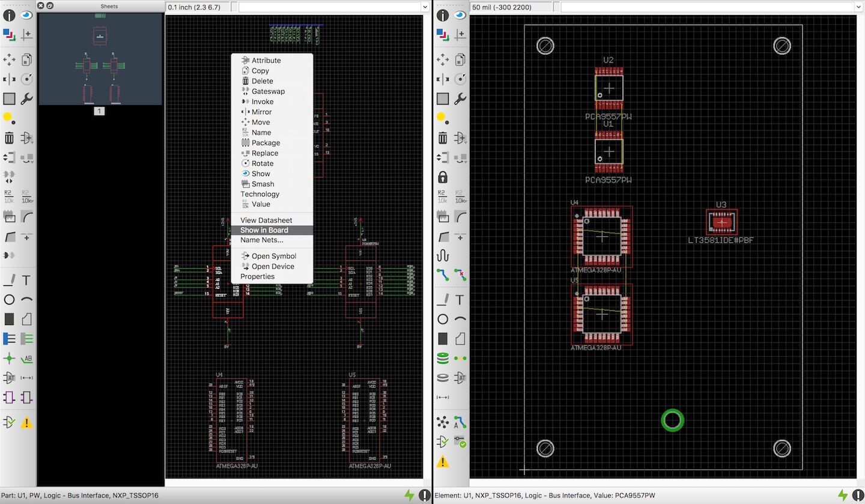The image size is (865, 504).
Task: Choose Copy from the context menu
Action: coord(272,71)
